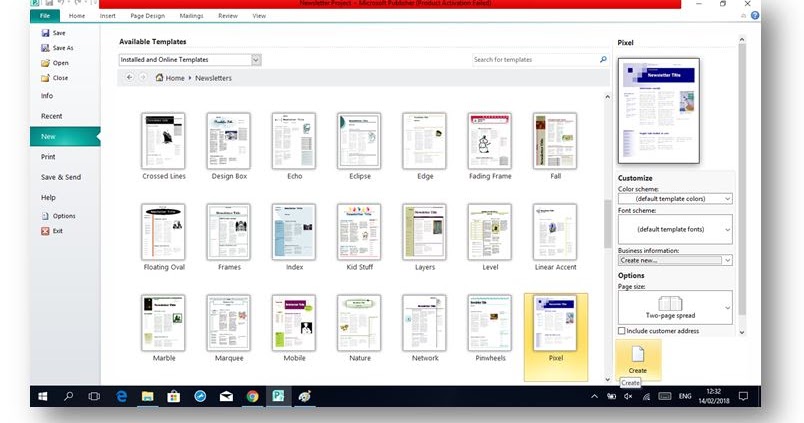The image size is (804, 423).
Task: Click the taskbar clock showing 12:32
Action: click(714, 396)
